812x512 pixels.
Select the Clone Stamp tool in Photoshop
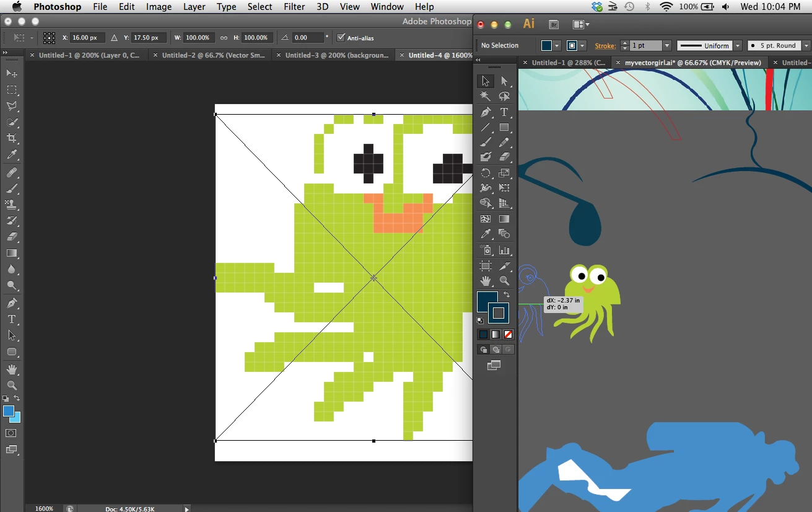12,205
